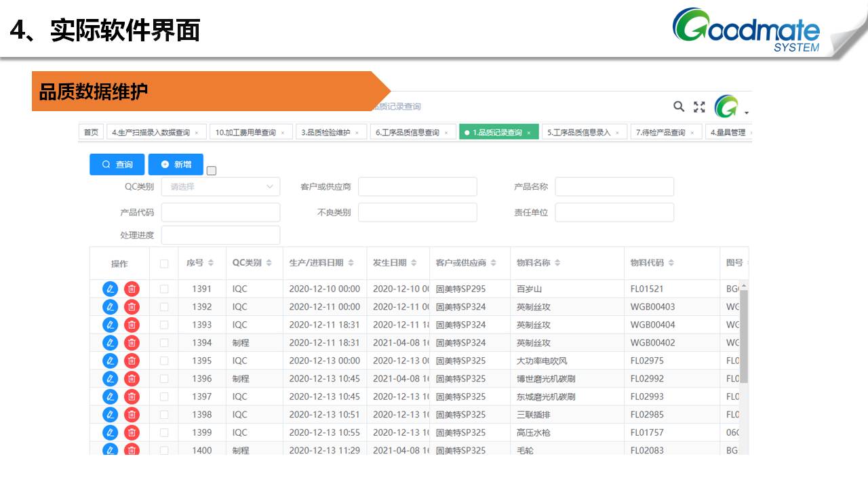Viewport: 868px width, 488px height.
Task: Open the user avatar logo menu
Action: point(726,107)
